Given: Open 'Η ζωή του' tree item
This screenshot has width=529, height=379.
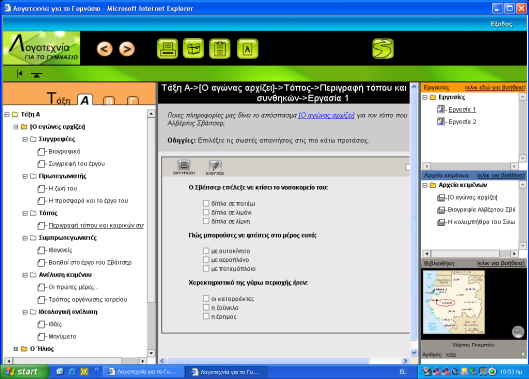Looking at the screenshot, I should pyautogui.click(x=63, y=188).
